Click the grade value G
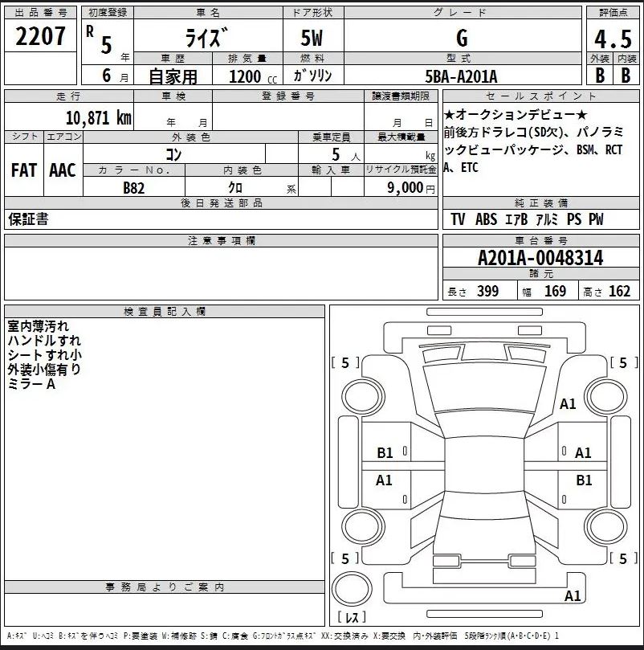 tap(462, 38)
